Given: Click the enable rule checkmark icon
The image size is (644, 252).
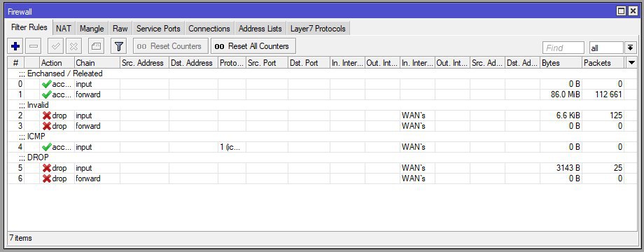Looking at the screenshot, I should (x=55, y=46).
